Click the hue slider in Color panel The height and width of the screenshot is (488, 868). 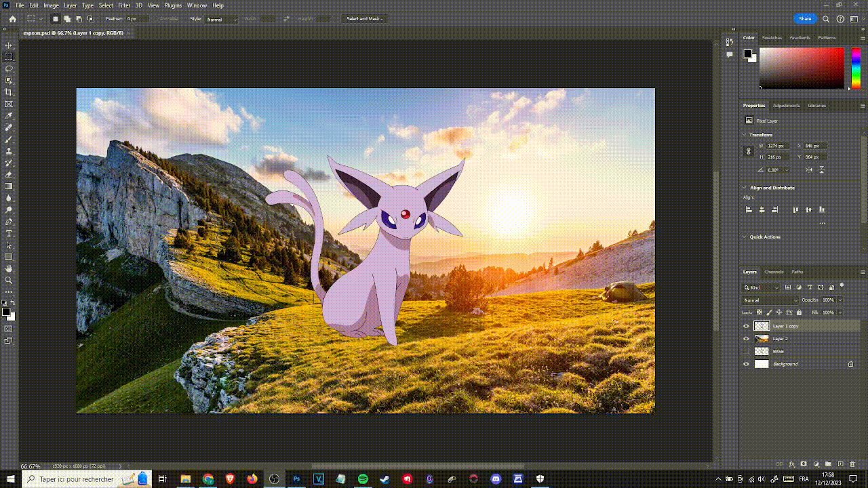click(856, 68)
